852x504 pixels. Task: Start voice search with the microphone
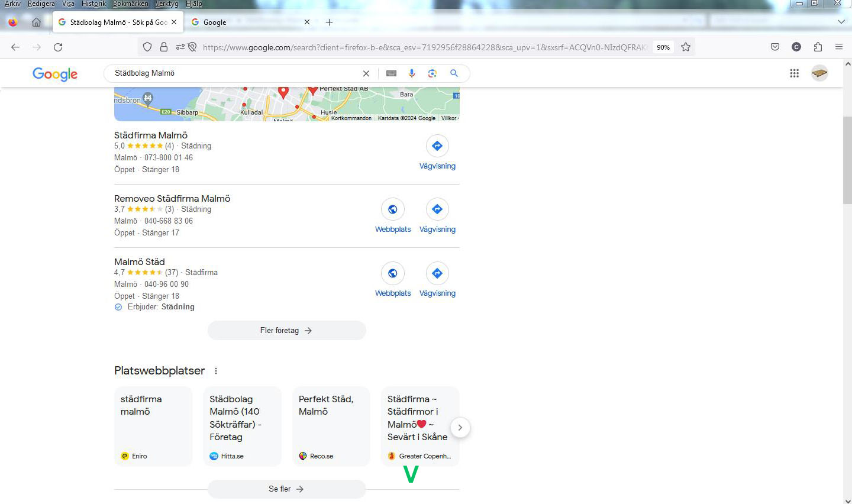pos(412,73)
